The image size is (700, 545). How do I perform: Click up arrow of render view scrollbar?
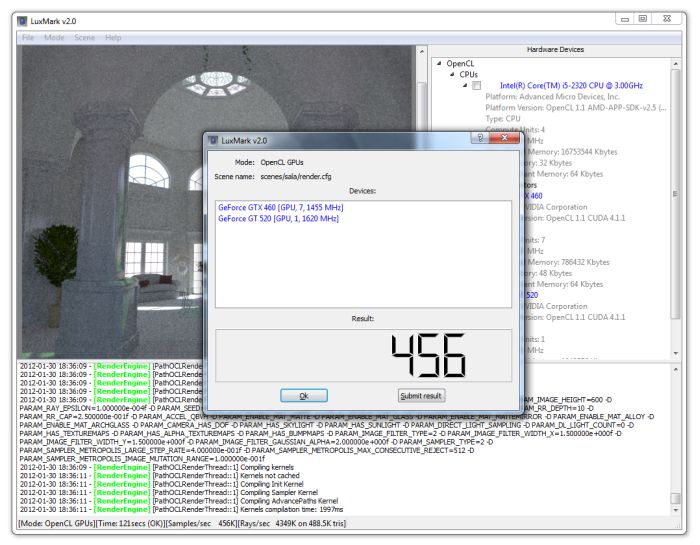pyautogui.click(x=421, y=52)
